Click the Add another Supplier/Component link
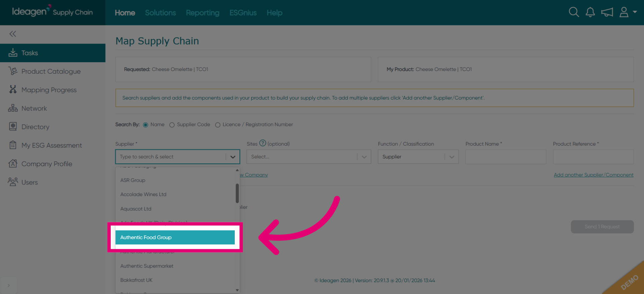The image size is (644, 294). [x=593, y=175]
